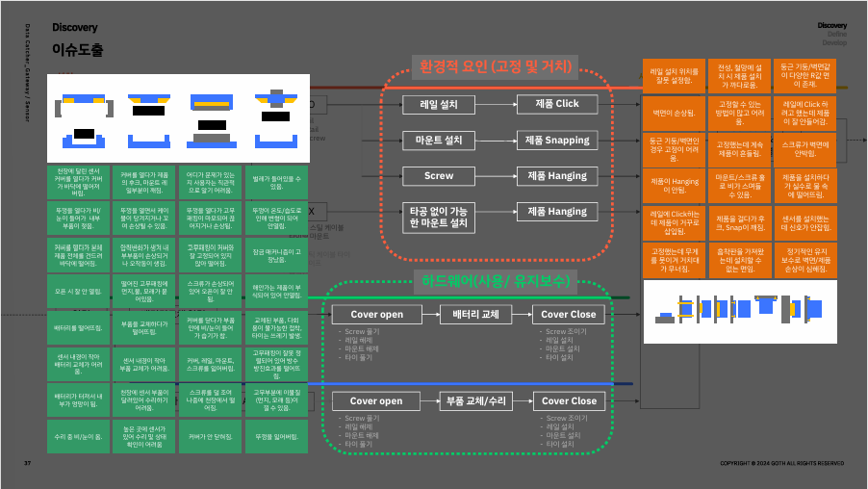Open the mounting variations diagram under orange notes

point(740,311)
